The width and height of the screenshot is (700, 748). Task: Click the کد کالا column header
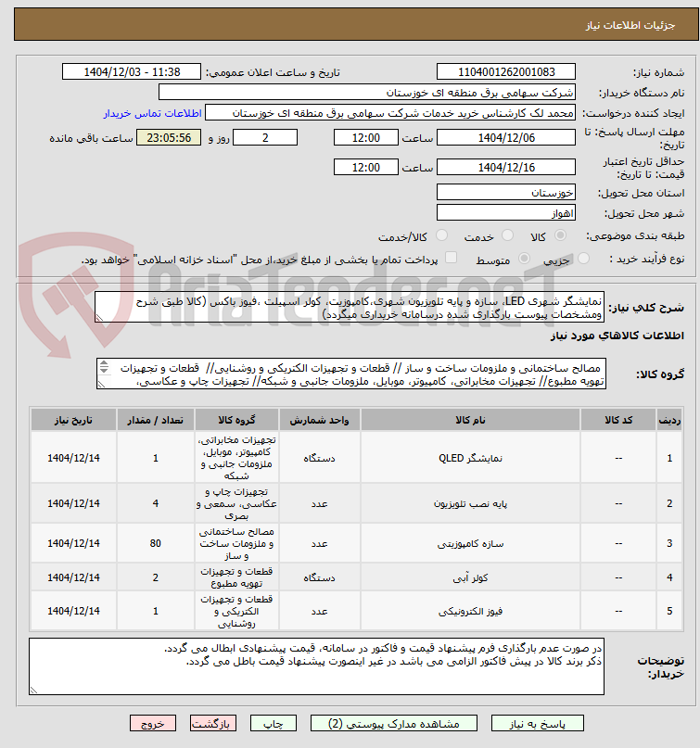pos(618,420)
